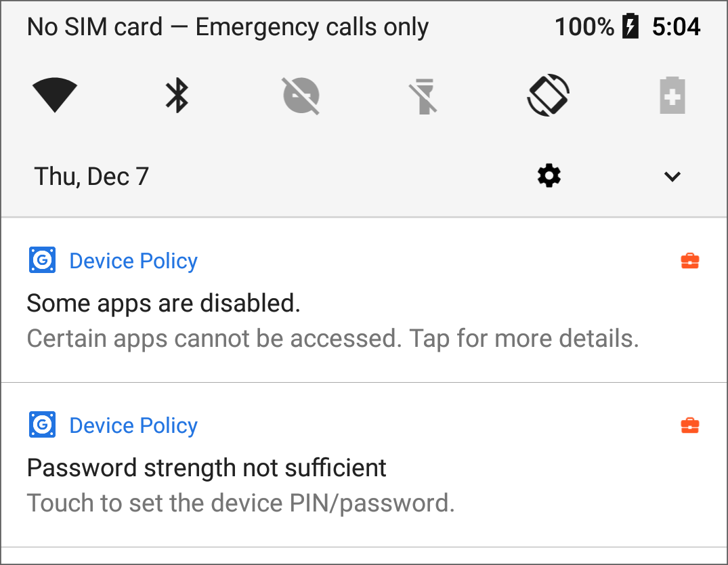
Task: Enable Do Not Disturb mode
Action: point(301,95)
